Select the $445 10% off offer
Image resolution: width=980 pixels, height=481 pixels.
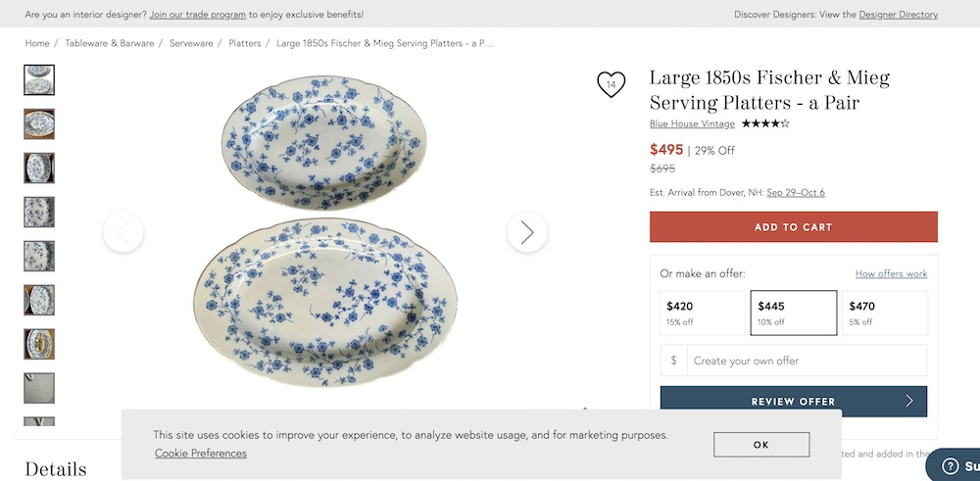click(x=794, y=313)
